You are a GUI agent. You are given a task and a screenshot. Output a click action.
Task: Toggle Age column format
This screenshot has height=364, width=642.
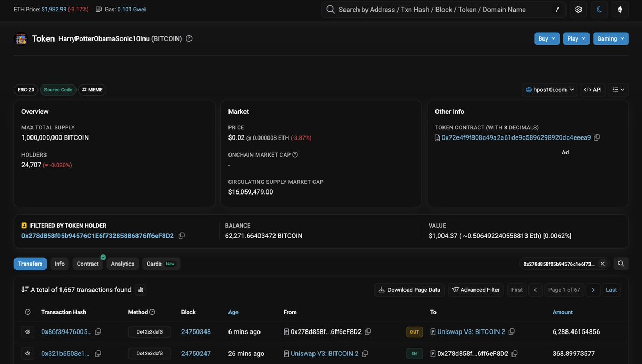233,312
